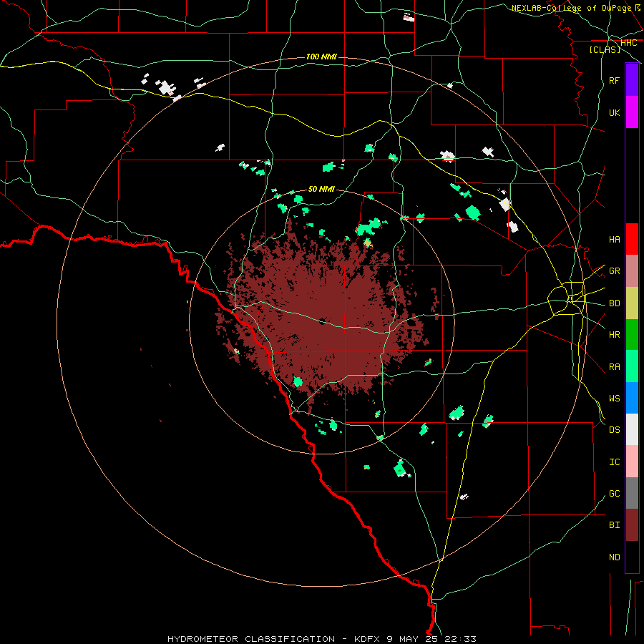Viewport: 644px width, 644px height.
Task: Click the RF legend label
Action: tap(614, 80)
